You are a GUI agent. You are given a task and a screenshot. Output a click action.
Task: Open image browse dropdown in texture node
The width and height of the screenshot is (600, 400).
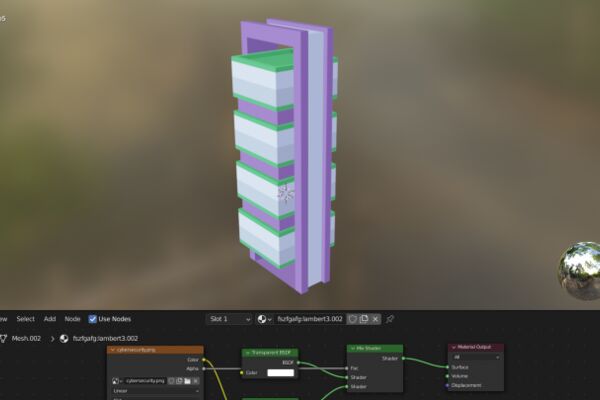tap(117, 381)
